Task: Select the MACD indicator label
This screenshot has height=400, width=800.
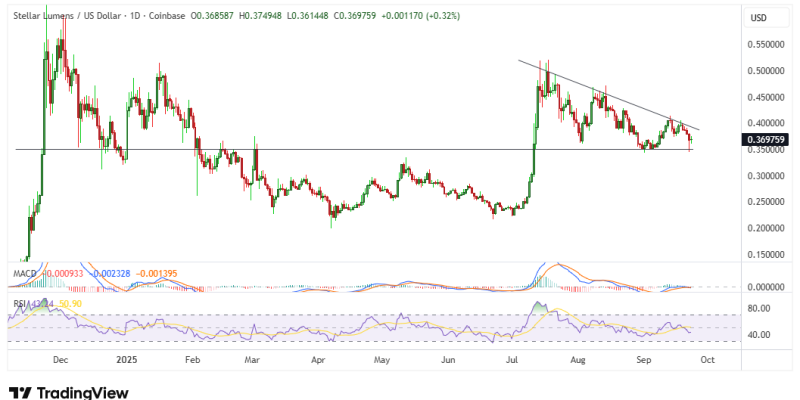Action: 25,272
